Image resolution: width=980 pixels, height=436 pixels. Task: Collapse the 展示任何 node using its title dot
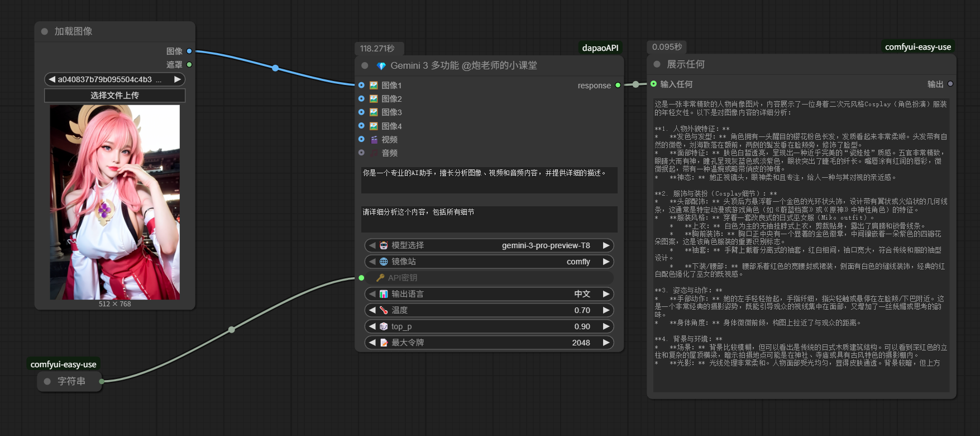click(657, 64)
